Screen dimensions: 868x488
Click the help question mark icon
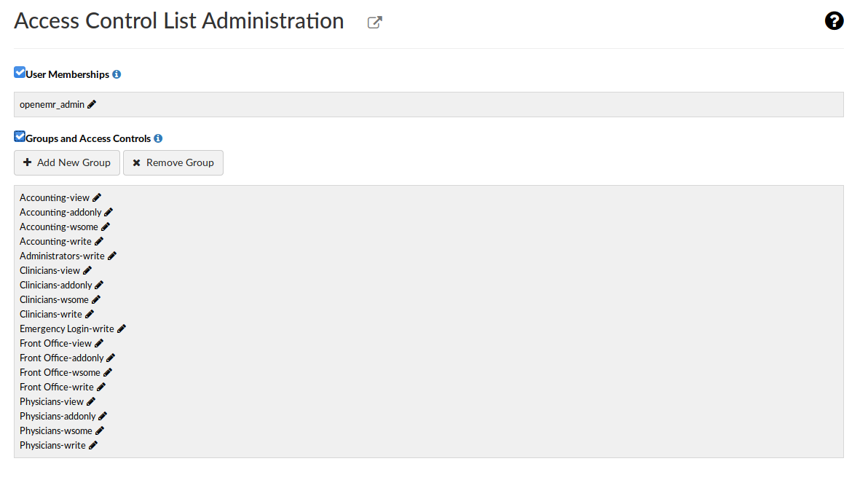point(834,21)
